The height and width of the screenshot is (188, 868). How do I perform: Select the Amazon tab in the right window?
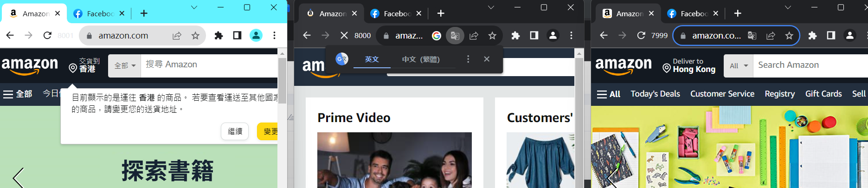(628, 13)
